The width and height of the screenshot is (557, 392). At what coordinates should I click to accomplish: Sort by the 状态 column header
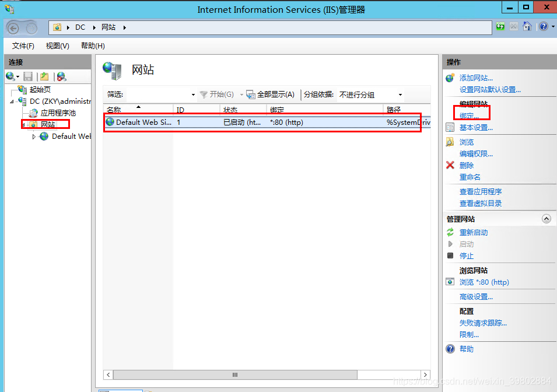pos(243,109)
